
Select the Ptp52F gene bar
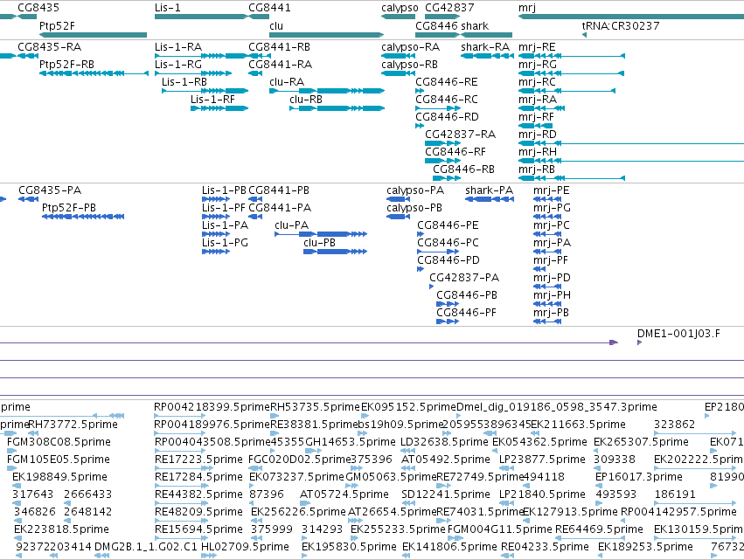pyautogui.click(x=93, y=35)
